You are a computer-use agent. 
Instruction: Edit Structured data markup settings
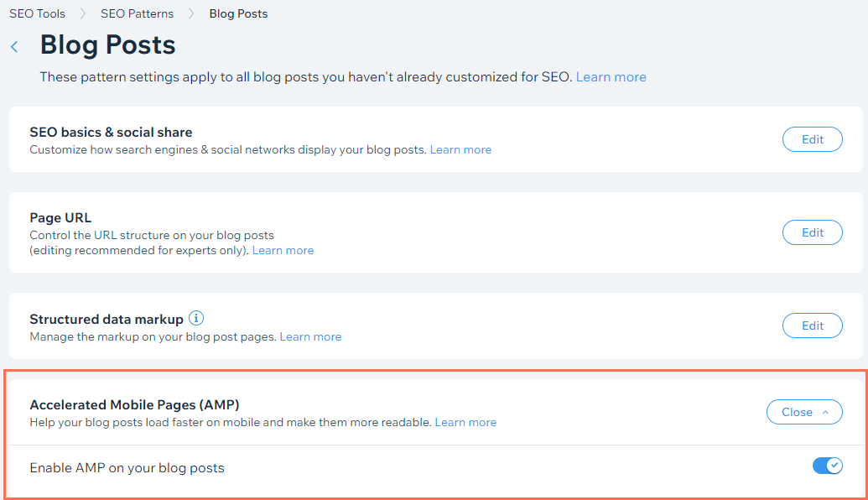[x=812, y=326]
